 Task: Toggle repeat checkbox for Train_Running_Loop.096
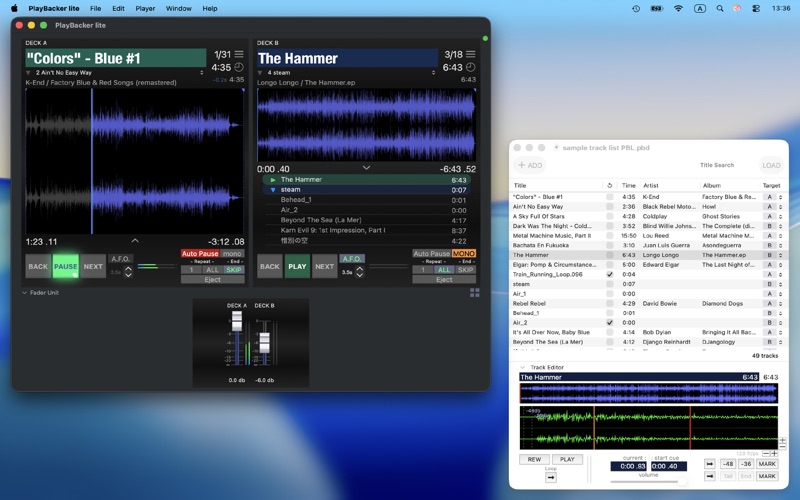(x=609, y=274)
